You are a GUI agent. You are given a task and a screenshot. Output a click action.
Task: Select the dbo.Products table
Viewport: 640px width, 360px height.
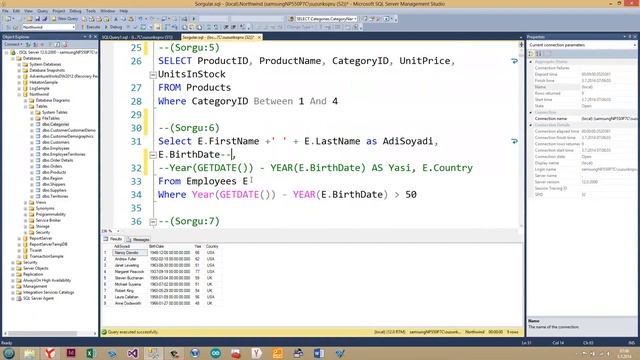54,172
